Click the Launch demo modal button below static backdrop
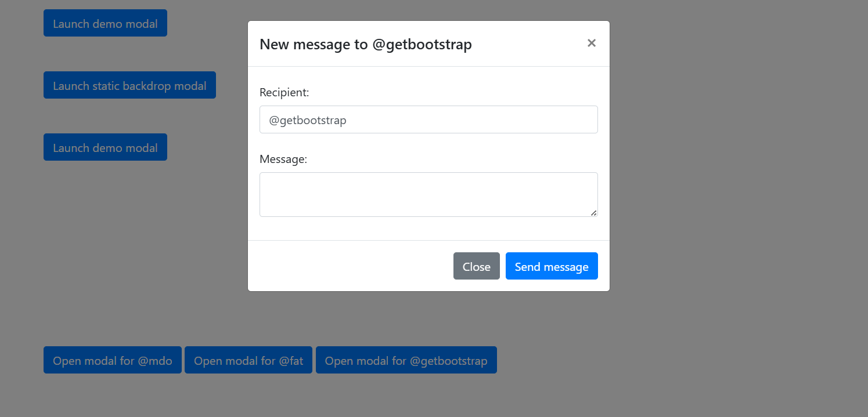The image size is (868, 417). pos(105,147)
